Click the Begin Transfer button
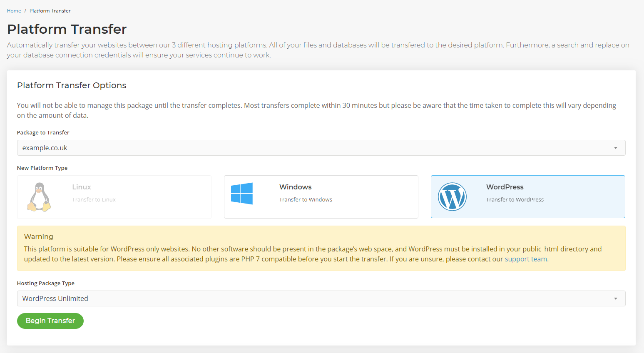Image resolution: width=644 pixels, height=353 pixels. point(50,321)
